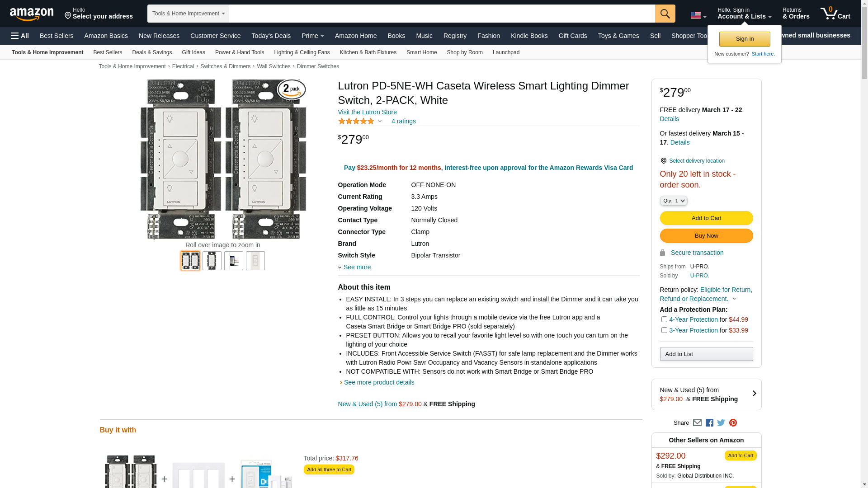
Task: Share product on Pinterest
Action: 733,423
